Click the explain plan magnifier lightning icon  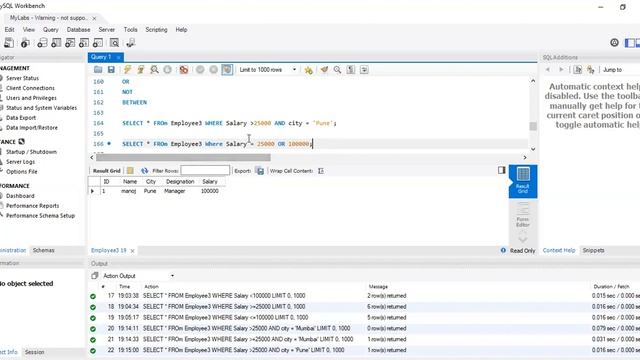coord(154,70)
